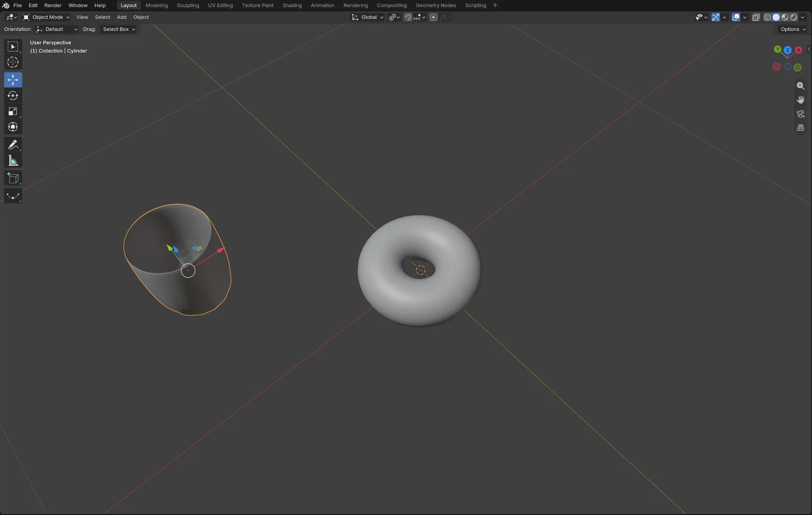
Task: Add a new workspace with plus icon
Action: (x=495, y=5)
